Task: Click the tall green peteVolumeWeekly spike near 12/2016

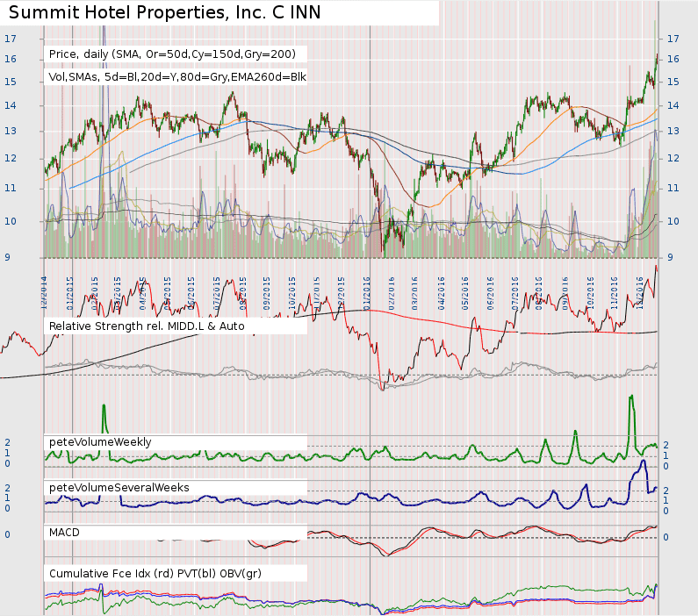Action: pos(631,423)
